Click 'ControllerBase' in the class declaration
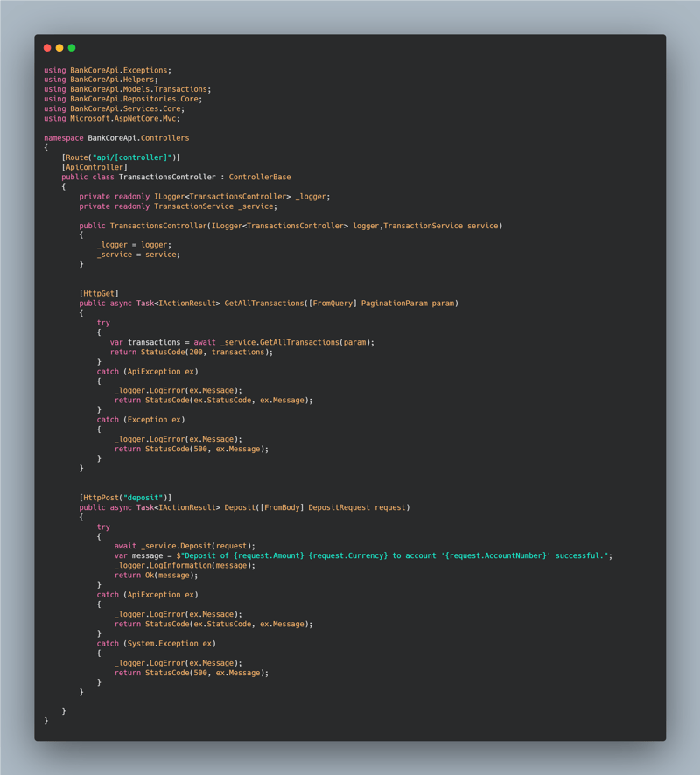The width and height of the screenshot is (700, 775). click(x=260, y=177)
